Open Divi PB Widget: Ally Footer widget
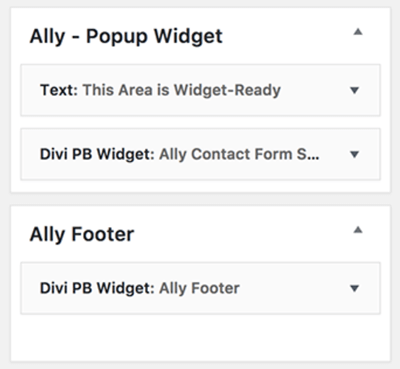 [200, 288]
